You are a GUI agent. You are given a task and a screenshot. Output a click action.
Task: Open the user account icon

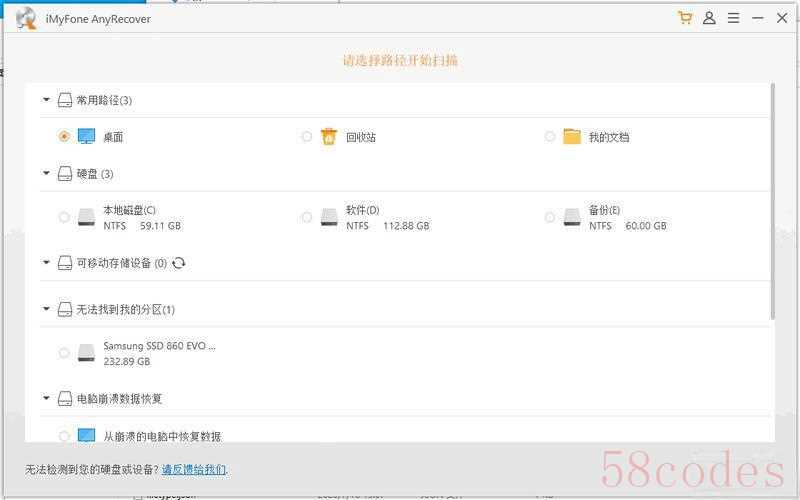pyautogui.click(x=709, y=18)
